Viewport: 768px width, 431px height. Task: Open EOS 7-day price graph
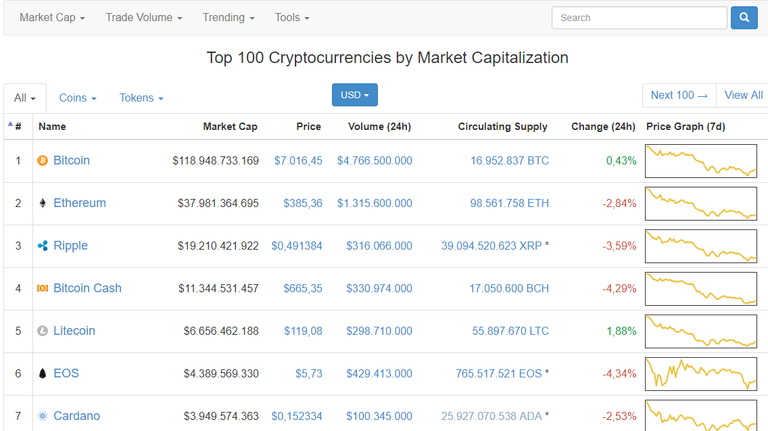coord(701,374)
